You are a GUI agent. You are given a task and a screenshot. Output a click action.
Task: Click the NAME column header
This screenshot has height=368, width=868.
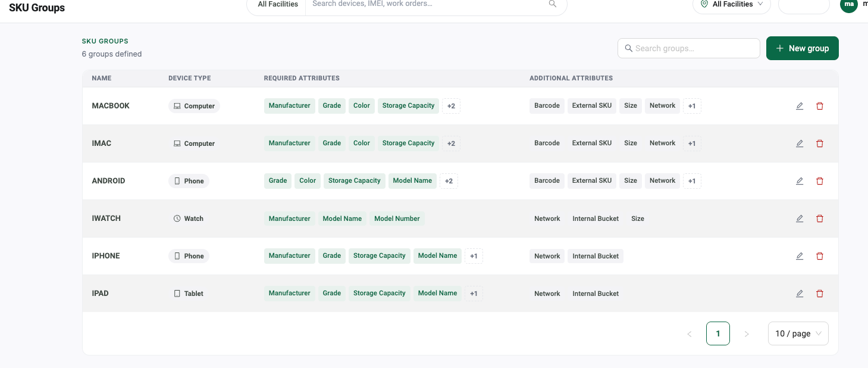(102, 78)
